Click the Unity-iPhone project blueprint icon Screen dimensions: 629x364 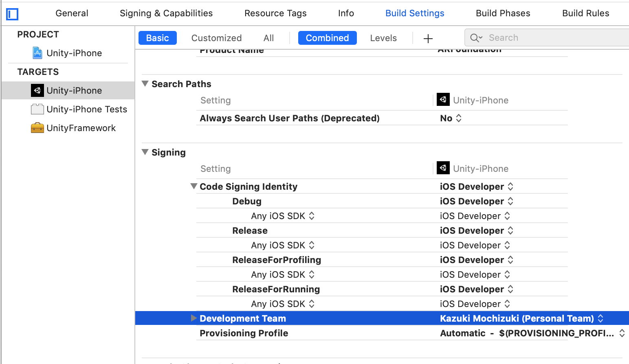[x=37, y=53]
